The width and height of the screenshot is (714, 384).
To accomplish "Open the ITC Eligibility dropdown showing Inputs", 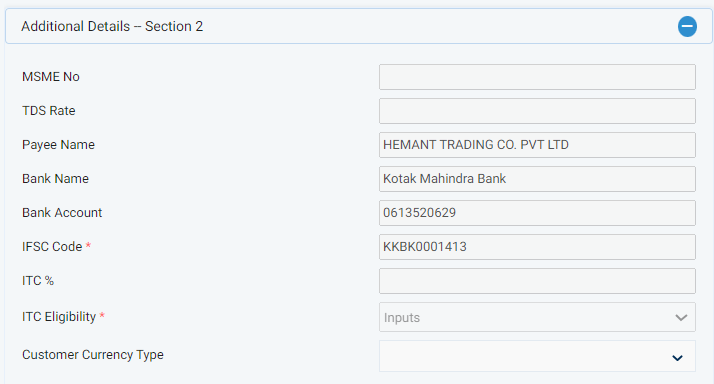I will coord(537,317).
